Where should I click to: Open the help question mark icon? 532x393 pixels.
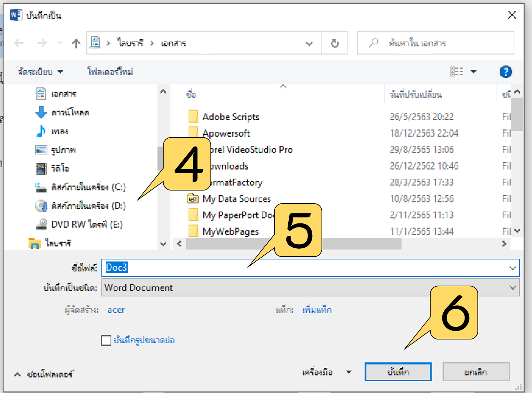[505, 72]
